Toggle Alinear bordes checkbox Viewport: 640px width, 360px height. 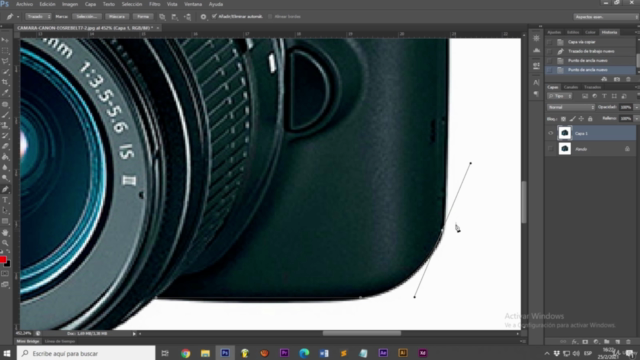click(x=270, y=17)
